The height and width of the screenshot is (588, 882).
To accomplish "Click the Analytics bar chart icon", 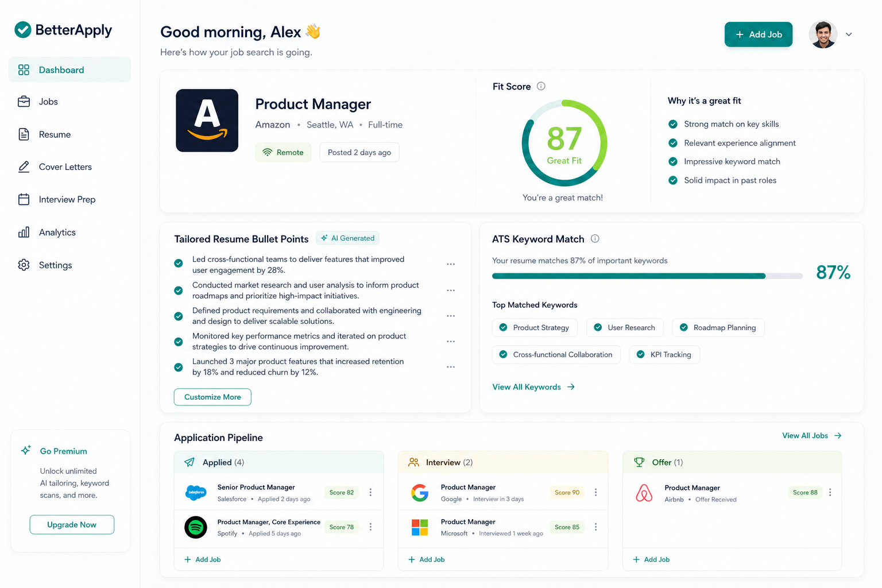I will 24,232.
